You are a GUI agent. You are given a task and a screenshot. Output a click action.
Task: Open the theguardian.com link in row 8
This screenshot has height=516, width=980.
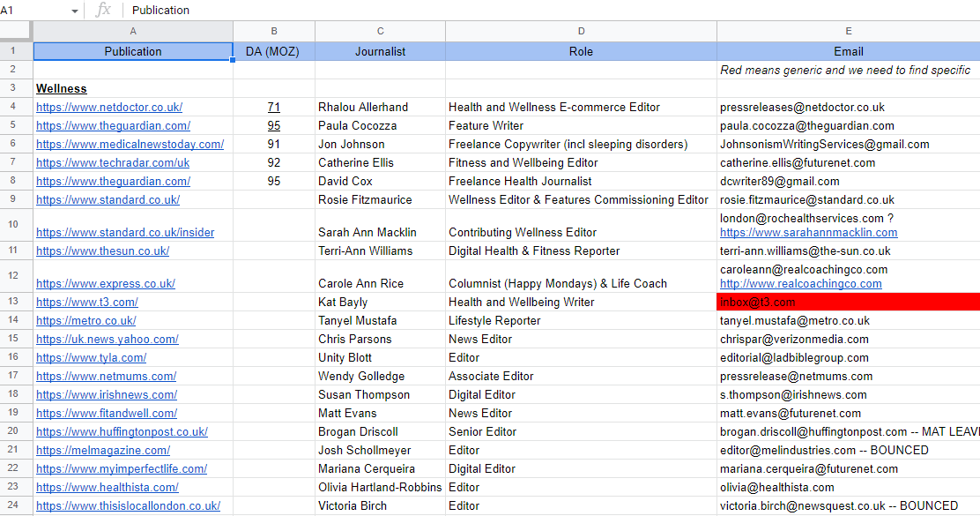(113, 182)
